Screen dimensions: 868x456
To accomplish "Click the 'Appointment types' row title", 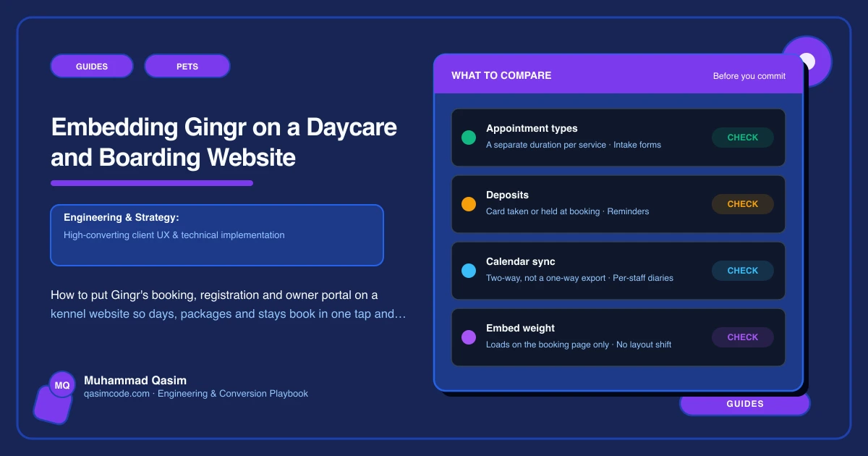I will (532, 129).
